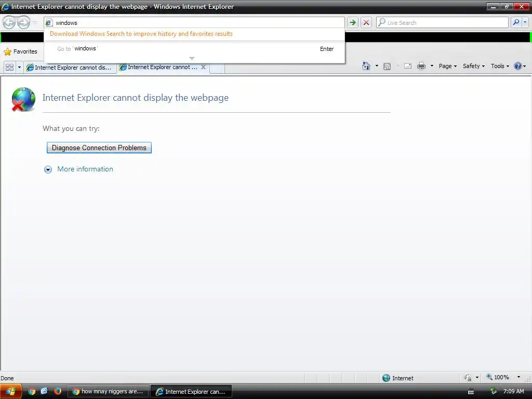Click the on-screen keyboard tray icon
This screenshot has height=399, width=532.
[x=471, y=392]
